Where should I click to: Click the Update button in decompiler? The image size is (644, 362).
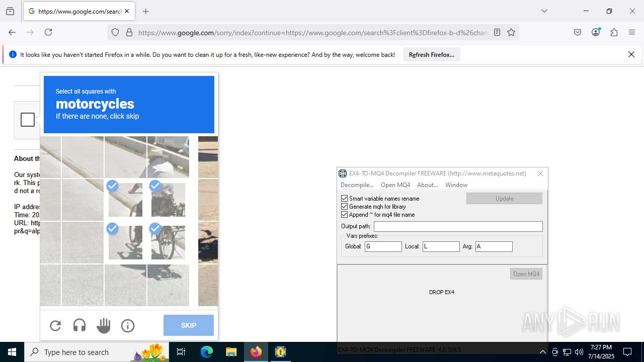tap(504, 199)
